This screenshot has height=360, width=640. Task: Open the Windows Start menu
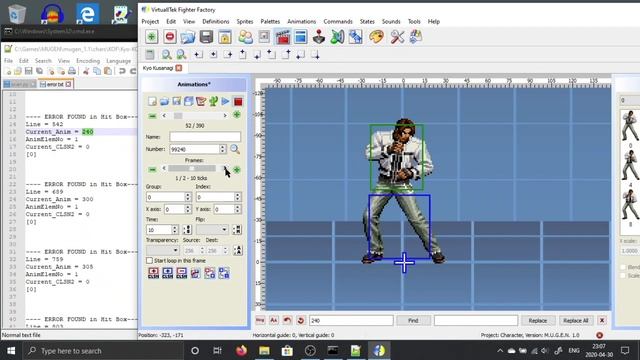pos(11,351)
